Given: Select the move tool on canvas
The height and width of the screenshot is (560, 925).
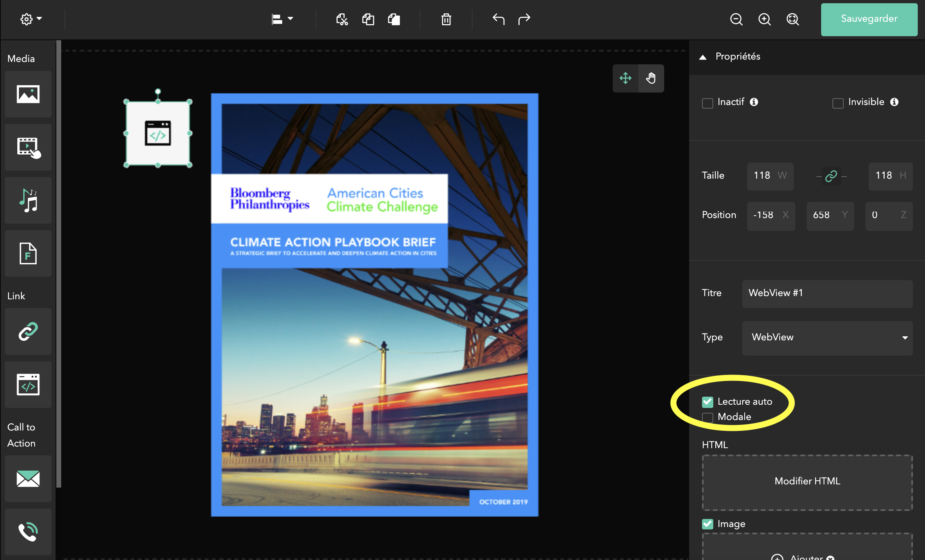Looking at the screenshot, I should (x=626, y=78).
